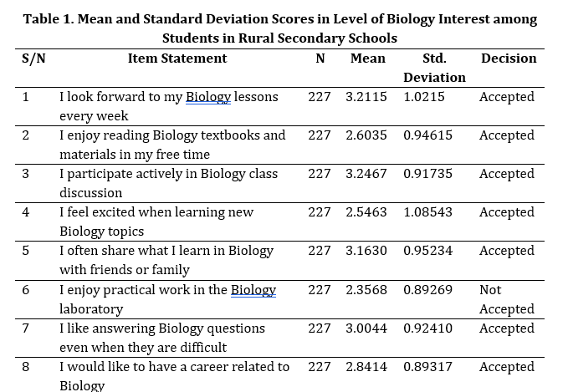Click the standard deviation value 0.94615

427,135
